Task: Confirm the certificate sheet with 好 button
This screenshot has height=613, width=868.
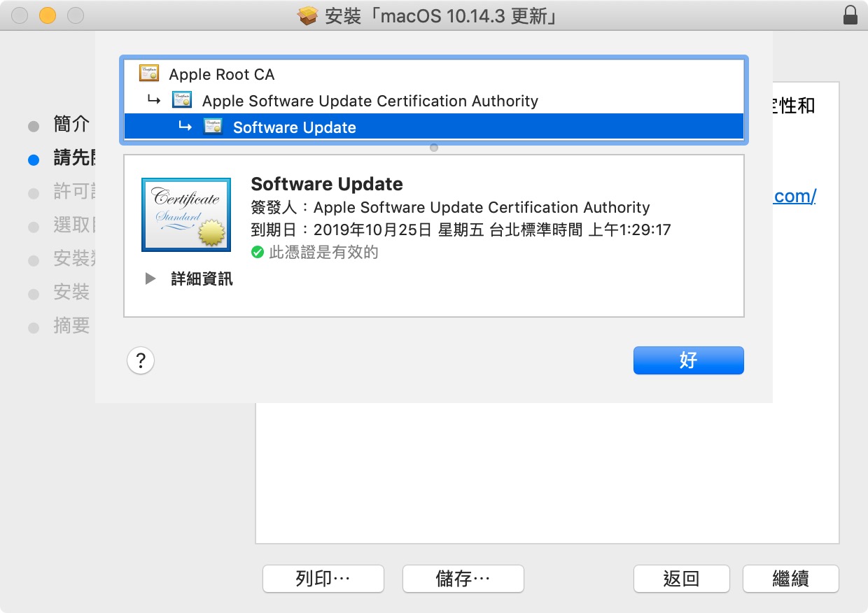Action: point(689,360)
